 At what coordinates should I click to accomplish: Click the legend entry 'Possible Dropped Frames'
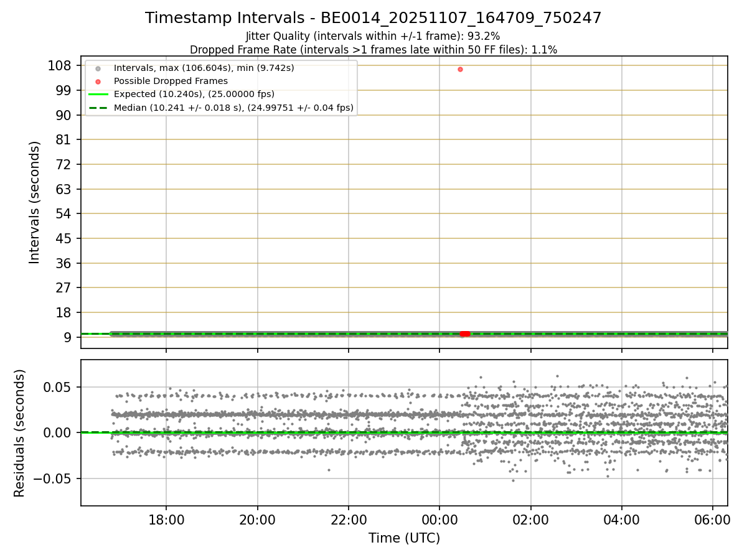(171, 81)
